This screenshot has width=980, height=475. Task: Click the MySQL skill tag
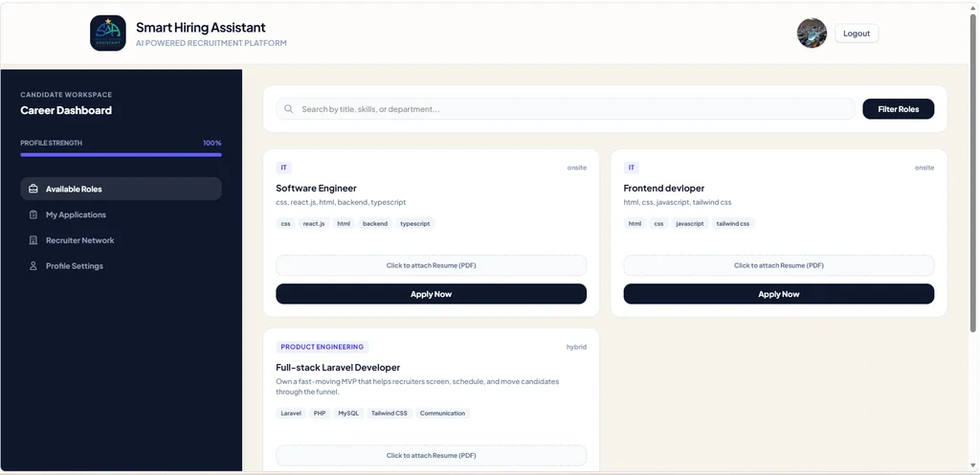point(348,413)
